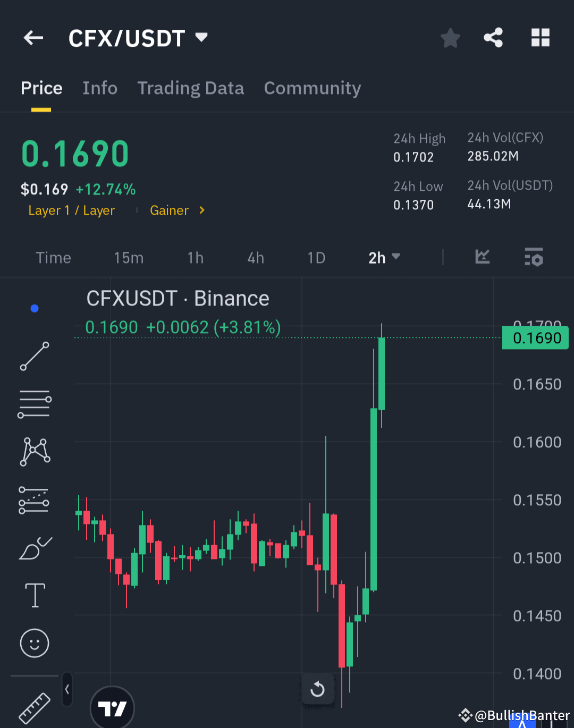The width and height of the screenshot is (574, 728).
Task: Open the horizontal lines drawing tool
Action: (34, 403)
